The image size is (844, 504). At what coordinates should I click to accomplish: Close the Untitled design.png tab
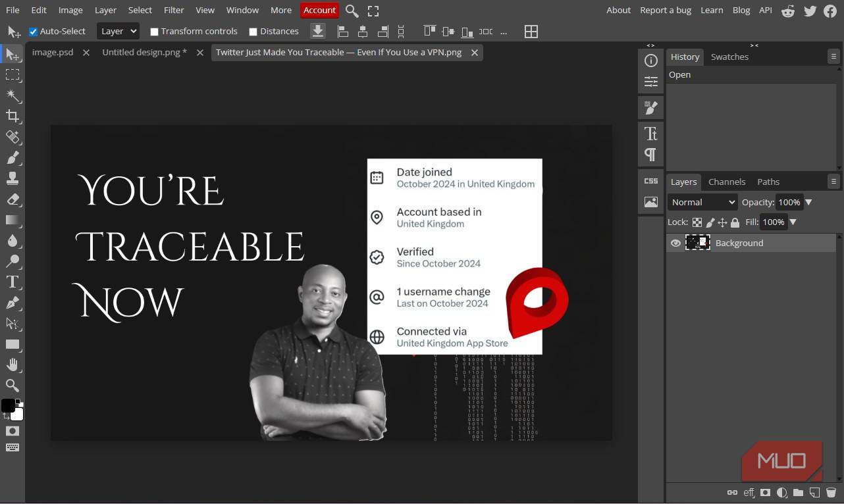(x=200, y=53)
